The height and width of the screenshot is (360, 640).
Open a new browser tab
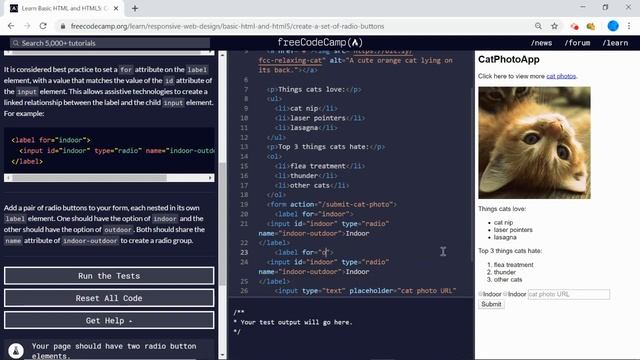pyautogui.click(x=135, y=8)
